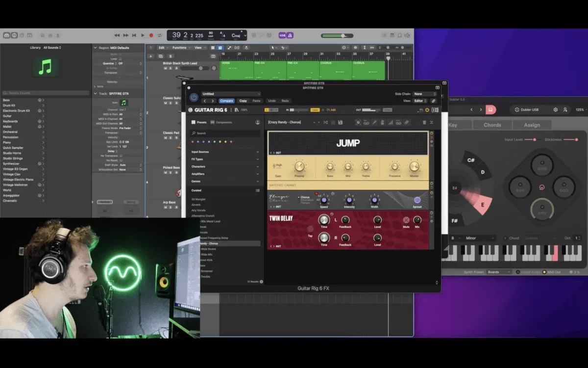Image resolution: width=588 pixels, height=368 pixels.
Task: Open the metronome icon in Guitar Rig toolbar
Action: 382,122
